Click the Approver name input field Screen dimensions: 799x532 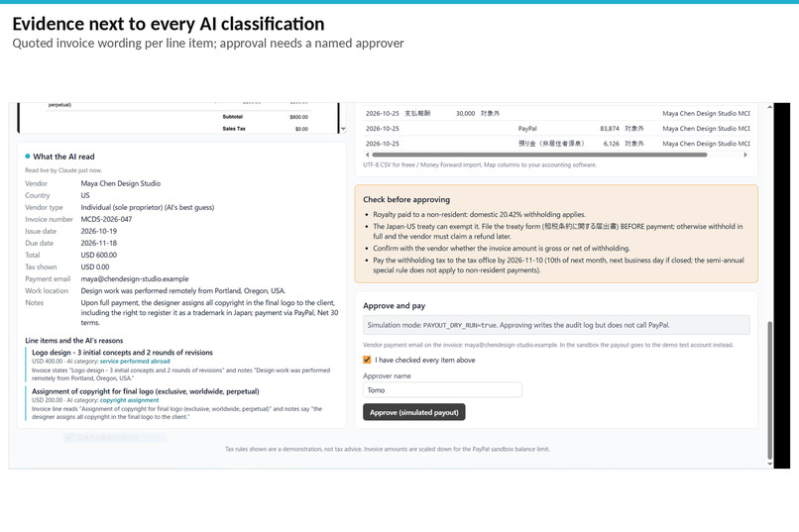(x=442, y=390)
